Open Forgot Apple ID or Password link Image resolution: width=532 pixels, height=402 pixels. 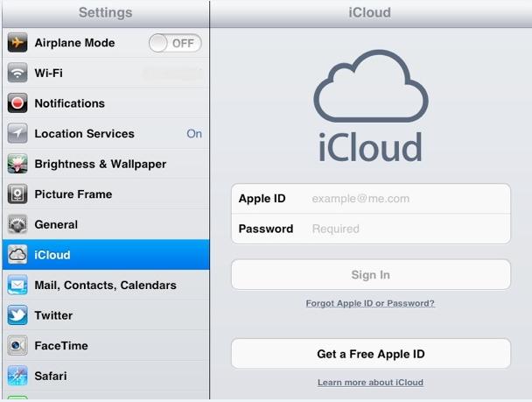pyautogui.click(x=370, y=303)
